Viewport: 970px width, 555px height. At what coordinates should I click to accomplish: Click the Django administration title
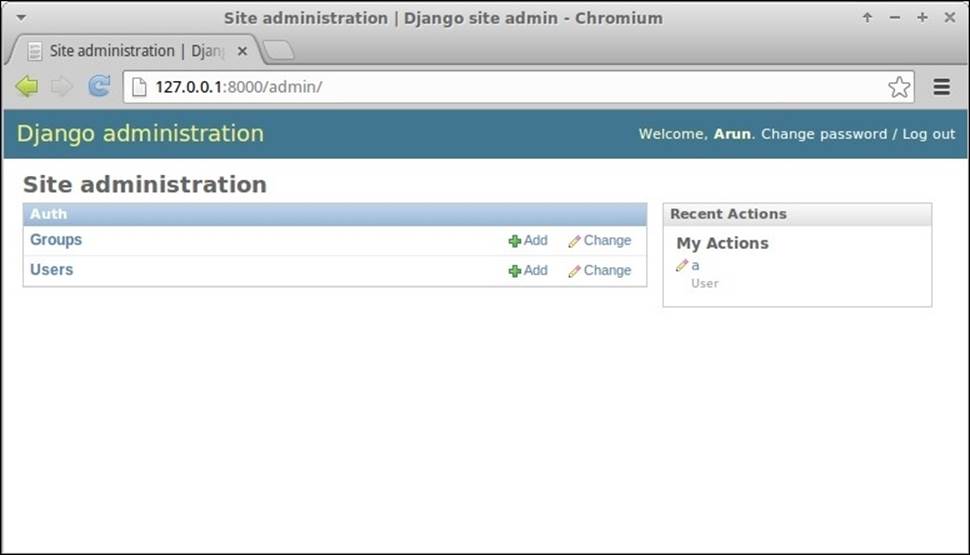pyautogui.click(x=140, y=134)
